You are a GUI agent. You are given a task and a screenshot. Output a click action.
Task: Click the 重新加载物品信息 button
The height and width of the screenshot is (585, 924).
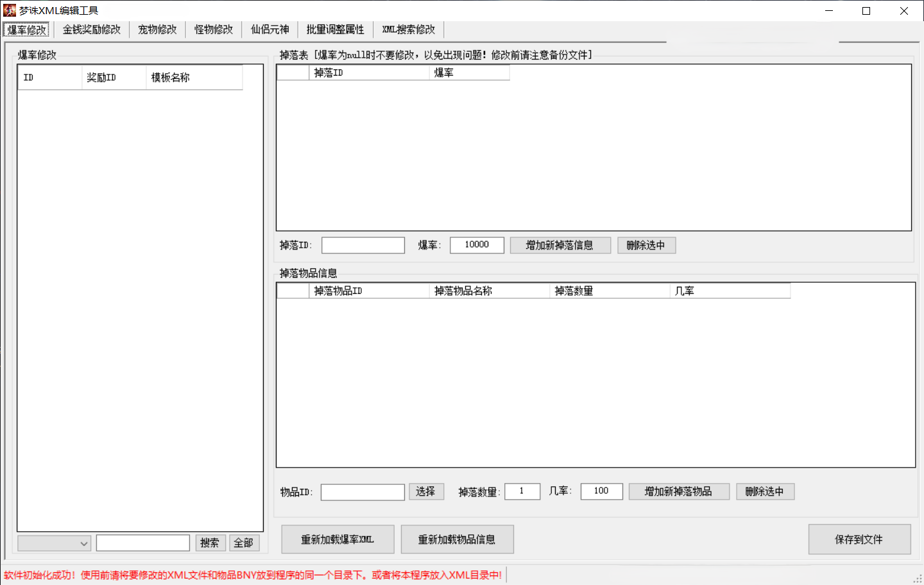(457, 539)
